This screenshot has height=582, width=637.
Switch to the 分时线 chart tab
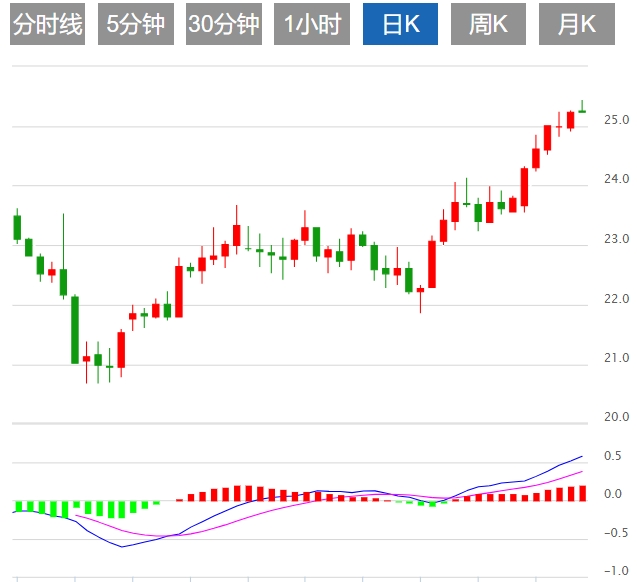[48, 24]
